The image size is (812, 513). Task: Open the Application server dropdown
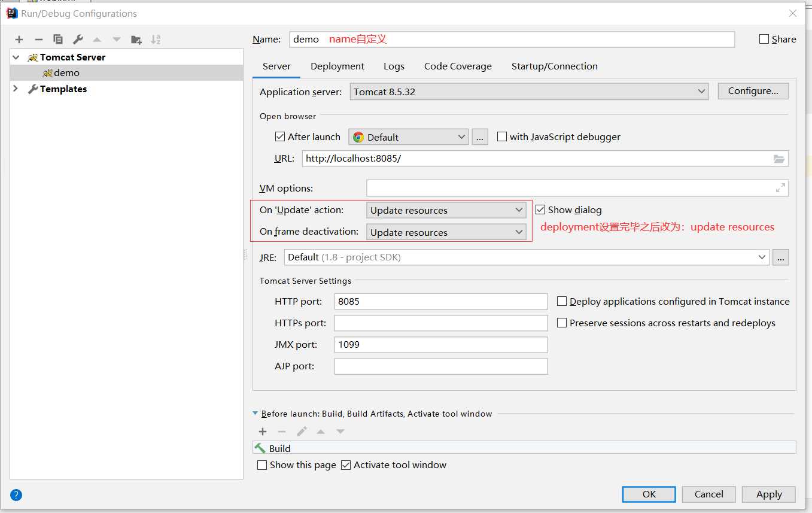click(x=530, y=92)
